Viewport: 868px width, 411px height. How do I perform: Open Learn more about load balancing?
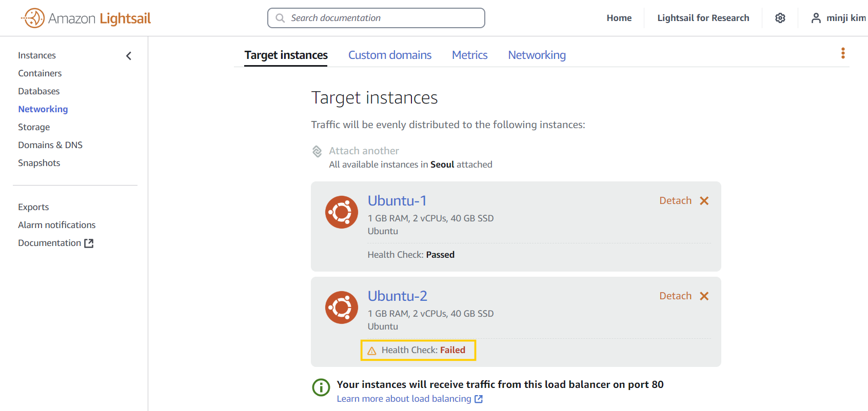pos(409,399)
